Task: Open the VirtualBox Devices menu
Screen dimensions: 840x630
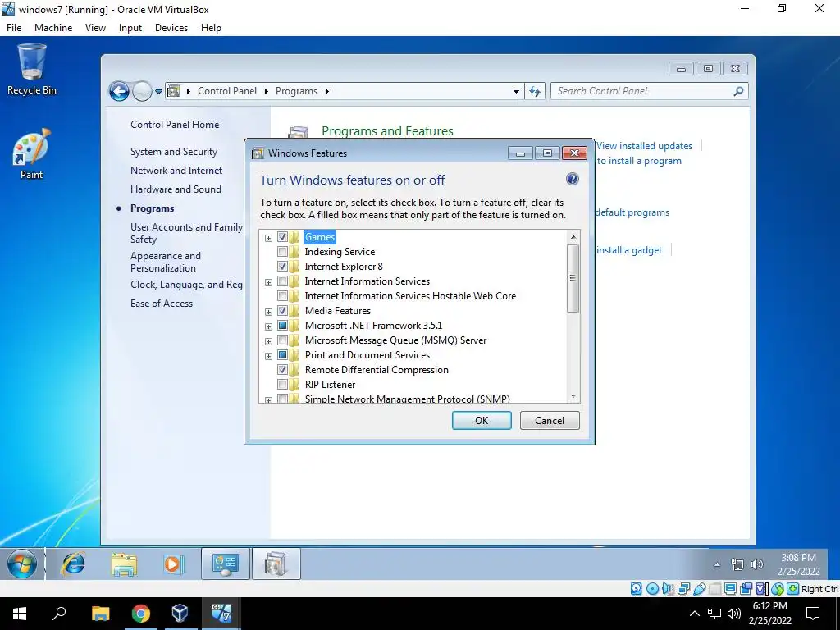Action: [171, 28]
